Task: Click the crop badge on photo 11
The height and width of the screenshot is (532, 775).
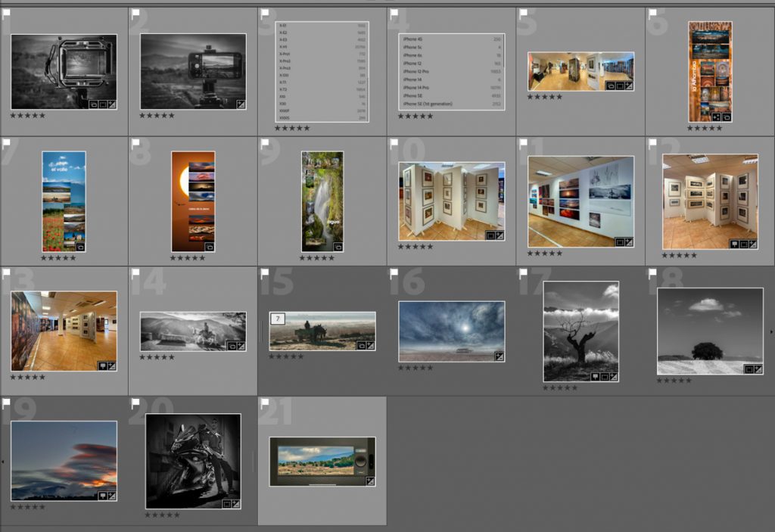Action: 619,242
